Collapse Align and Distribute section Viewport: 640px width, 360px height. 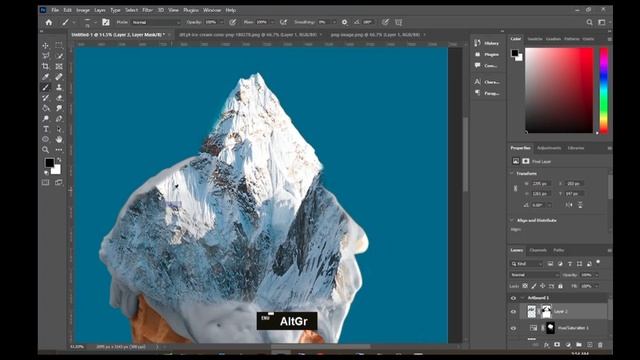[512, 220]
